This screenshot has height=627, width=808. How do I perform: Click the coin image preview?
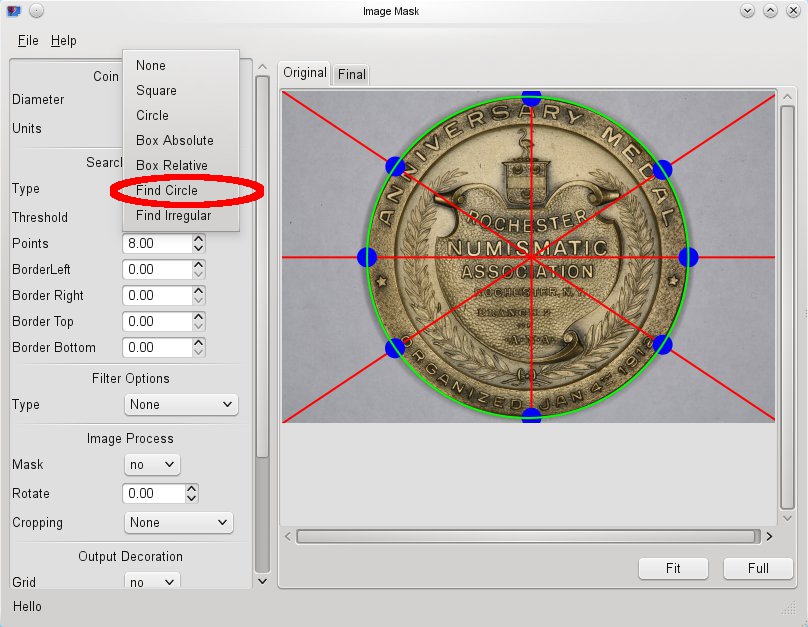528,257
